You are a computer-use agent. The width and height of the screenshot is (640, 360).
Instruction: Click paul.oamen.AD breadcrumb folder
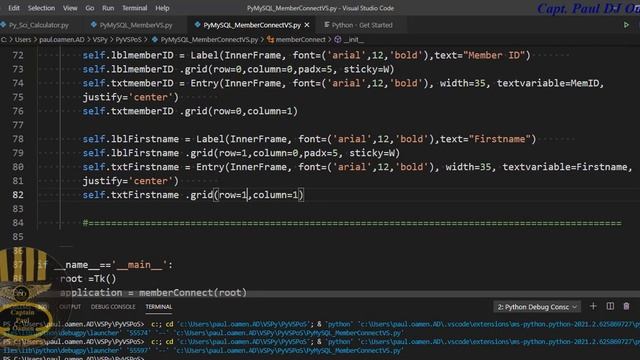(x=62, y=40)
